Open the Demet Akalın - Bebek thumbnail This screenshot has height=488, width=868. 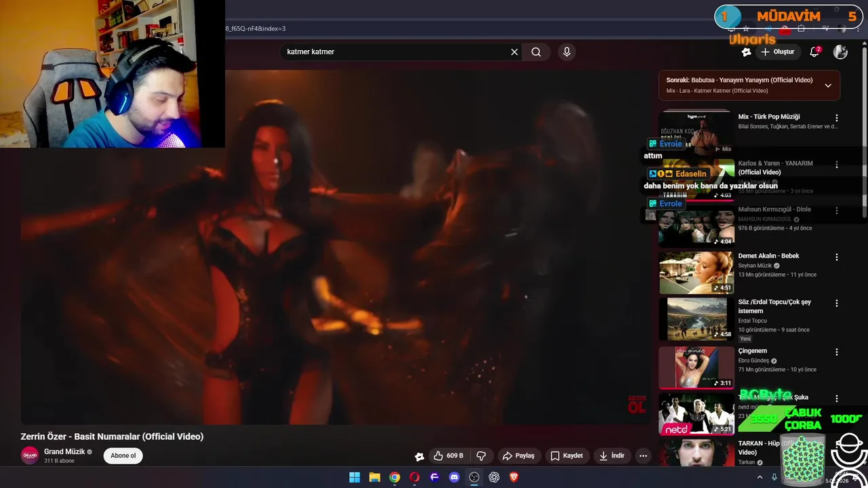pos(696,272)
